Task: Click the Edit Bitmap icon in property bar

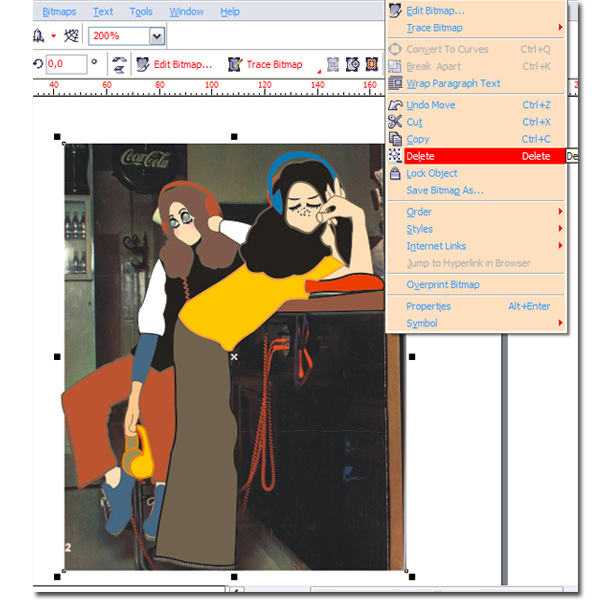Action: tap(143, 64)
